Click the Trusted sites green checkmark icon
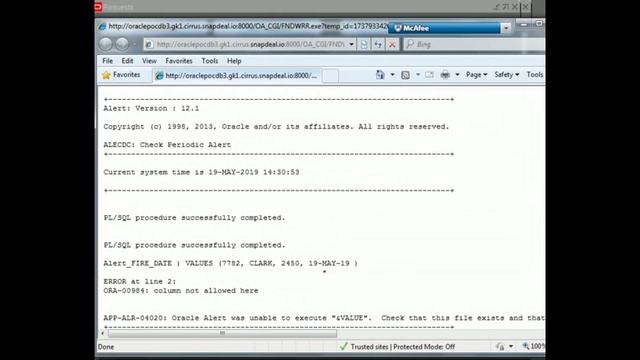This screenshot has width=640, height=360. [344, 347]
